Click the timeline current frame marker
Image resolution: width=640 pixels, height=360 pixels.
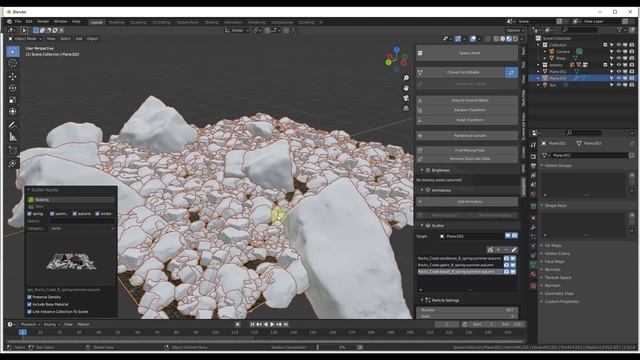[x=23, y=332]
